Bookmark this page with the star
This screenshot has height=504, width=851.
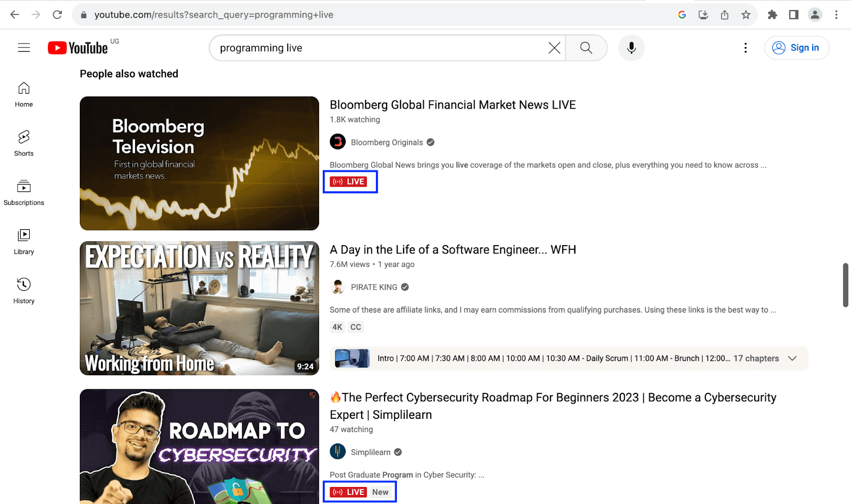(746, 15)
